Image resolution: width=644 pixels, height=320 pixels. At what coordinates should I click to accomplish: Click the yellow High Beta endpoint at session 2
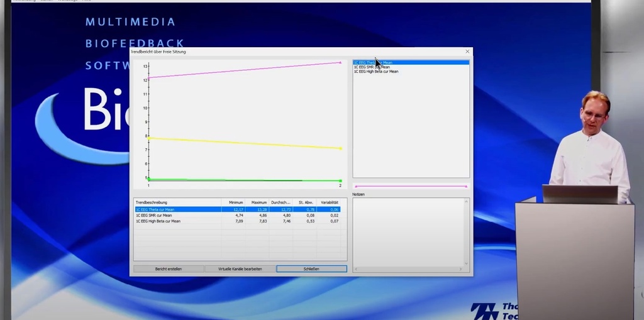[340, 148]
